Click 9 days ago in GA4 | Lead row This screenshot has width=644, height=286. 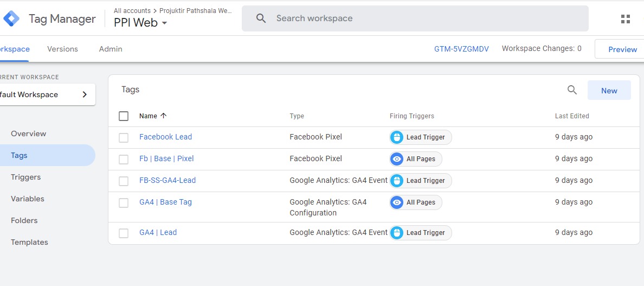(x=574, y=233)
